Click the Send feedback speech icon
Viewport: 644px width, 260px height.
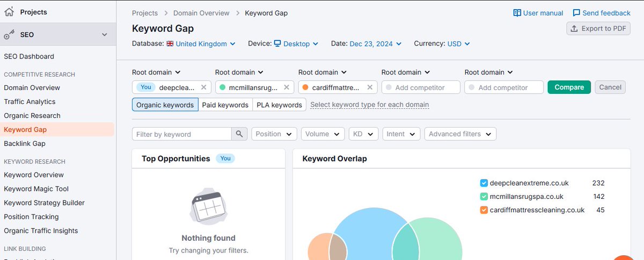point(576,13)
